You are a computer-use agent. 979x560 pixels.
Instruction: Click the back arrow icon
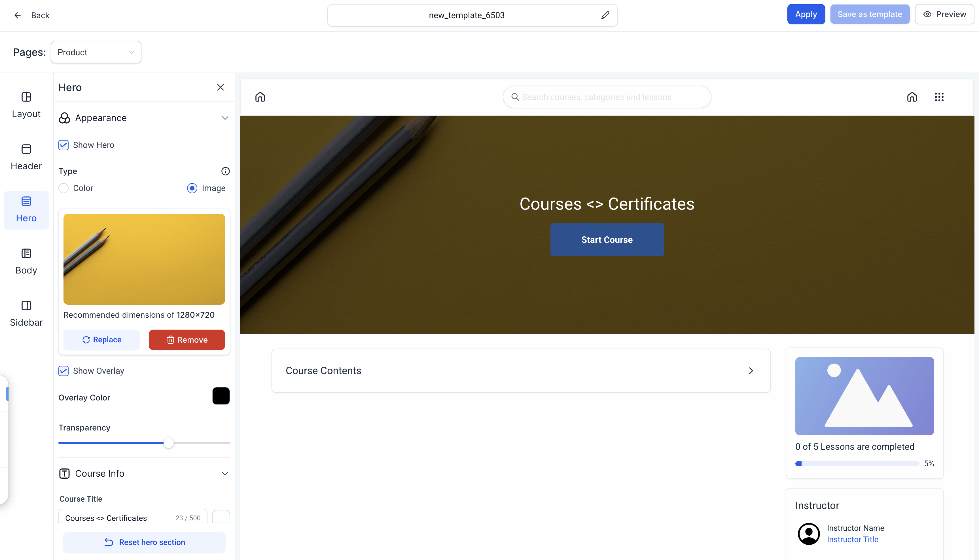point(17,15)
